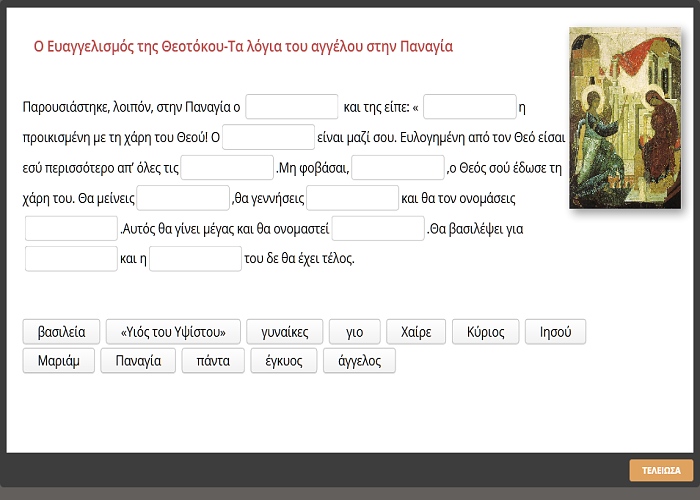Click the blank before 'του δε θα έχει τέλος'

195,259
